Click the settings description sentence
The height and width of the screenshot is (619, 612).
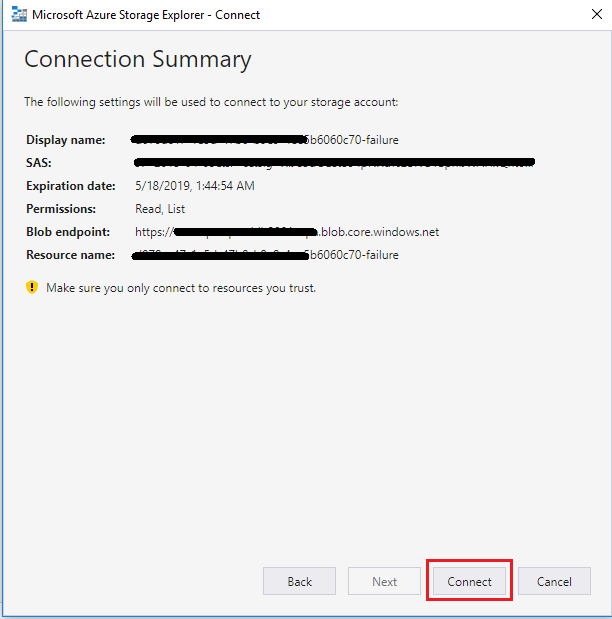[x=211, y=102]
